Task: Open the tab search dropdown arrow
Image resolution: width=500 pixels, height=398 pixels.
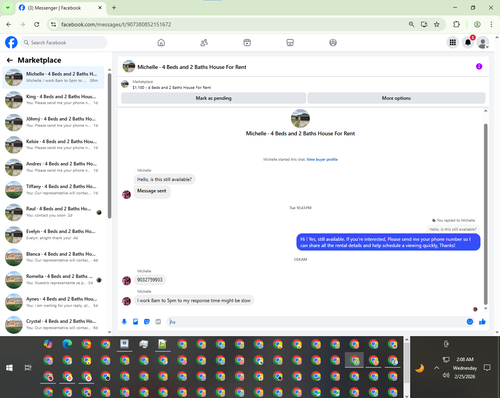Action: coord(8,7)
